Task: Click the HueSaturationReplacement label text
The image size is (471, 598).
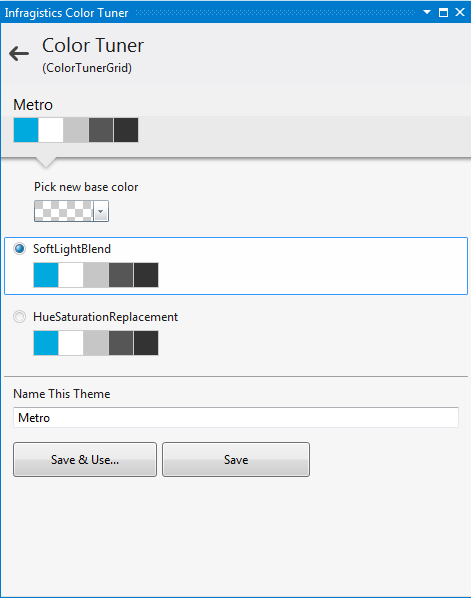Action: click(106, 317)
